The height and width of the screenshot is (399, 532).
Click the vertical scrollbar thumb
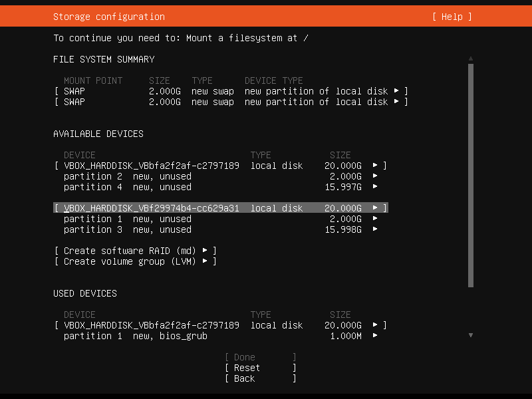click(x=471, y=176)
